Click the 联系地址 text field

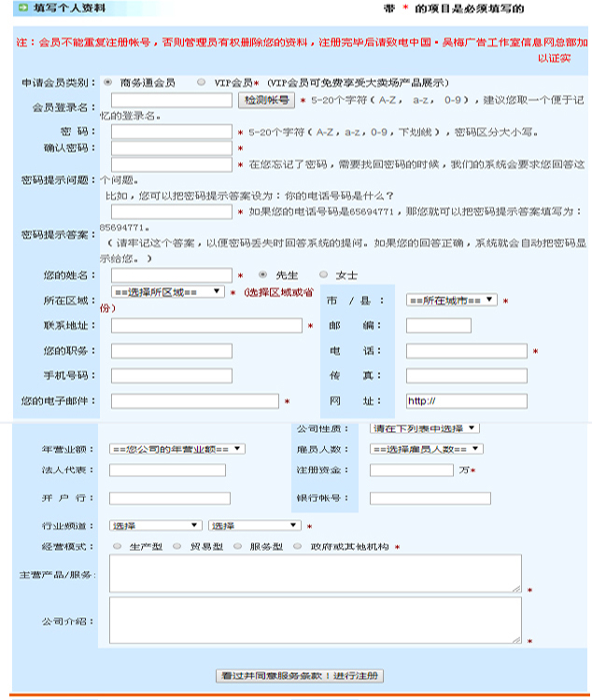click(206, 326)
